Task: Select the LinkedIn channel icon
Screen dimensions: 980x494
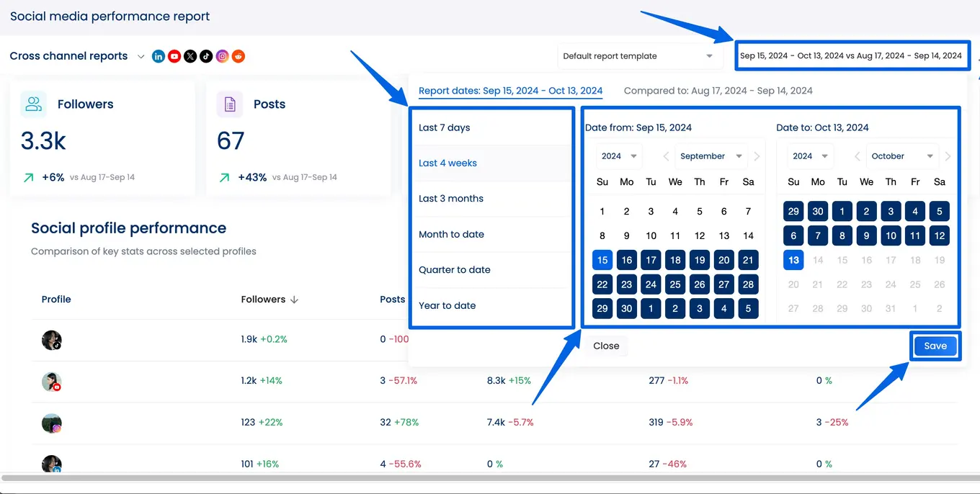Action: [159, 56]
